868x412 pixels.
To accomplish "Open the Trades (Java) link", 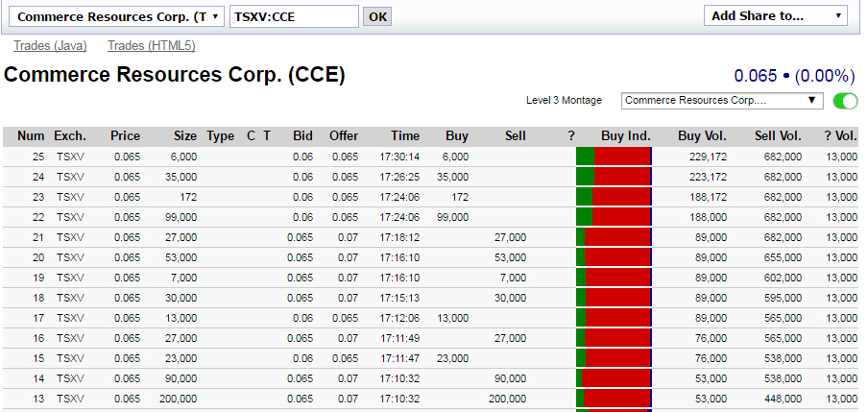I will [50, 45].
